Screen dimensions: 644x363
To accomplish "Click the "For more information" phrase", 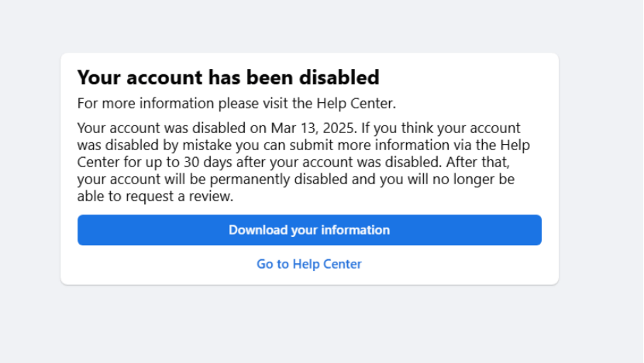I will [129, 103].
